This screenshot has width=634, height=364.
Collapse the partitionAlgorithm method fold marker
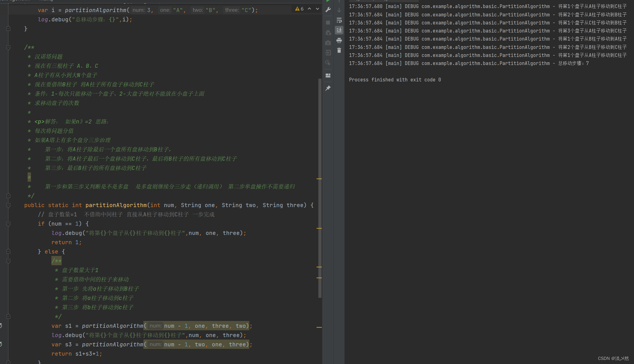8,205
